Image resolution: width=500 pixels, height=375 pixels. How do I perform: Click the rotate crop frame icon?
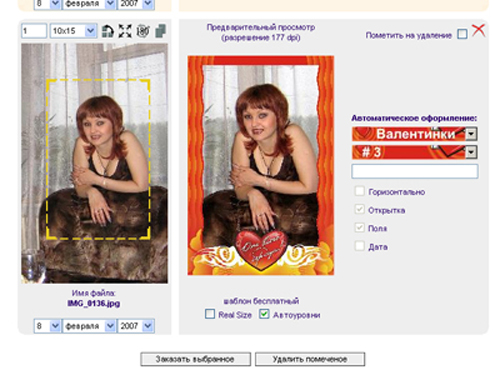click(107, 31)
